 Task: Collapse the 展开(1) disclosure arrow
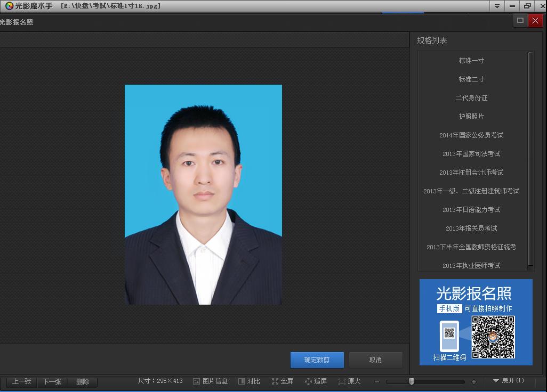click(496, 381)
